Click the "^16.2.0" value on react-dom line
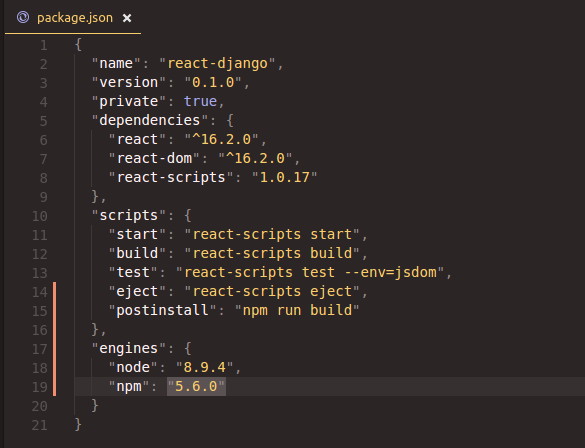The width and height of the screenshot is (585, 448). coord(255,159)
